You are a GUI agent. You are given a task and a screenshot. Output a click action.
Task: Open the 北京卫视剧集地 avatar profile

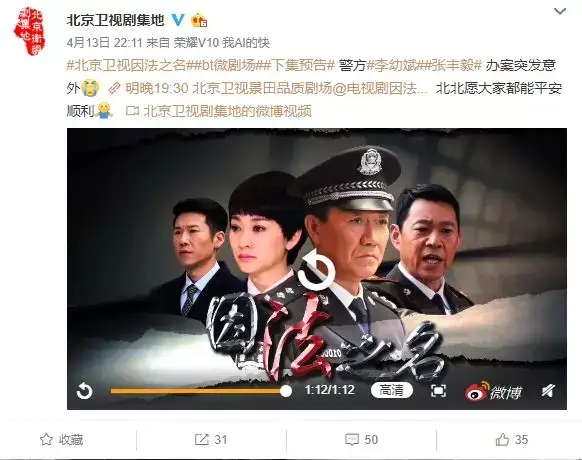[x=29, y=31]
